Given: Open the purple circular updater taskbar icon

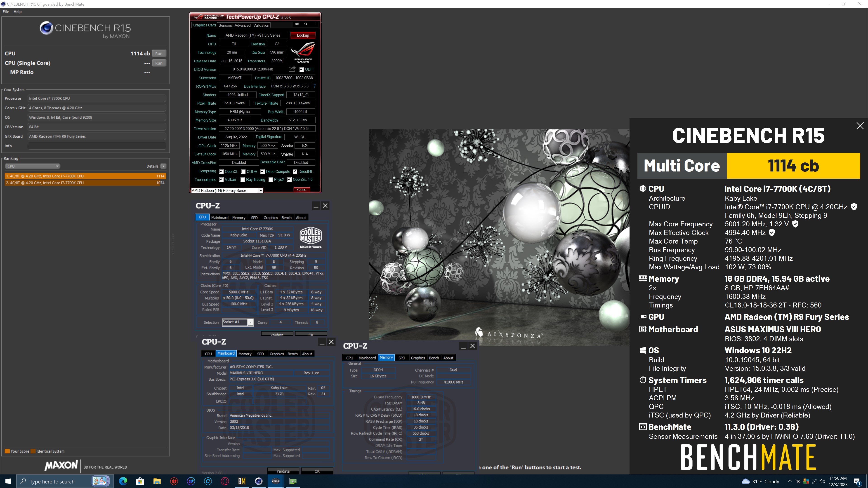Looking at the screenshot, I should (191, 481).
